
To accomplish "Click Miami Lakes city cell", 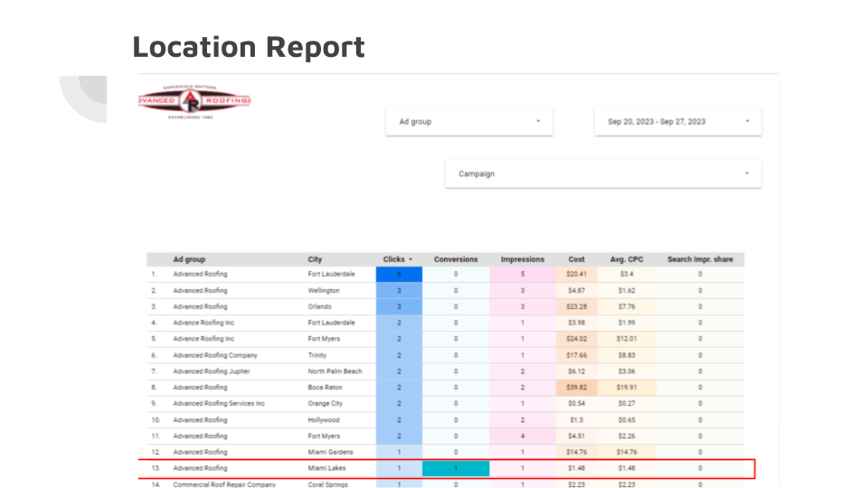I will pos(326,468).
